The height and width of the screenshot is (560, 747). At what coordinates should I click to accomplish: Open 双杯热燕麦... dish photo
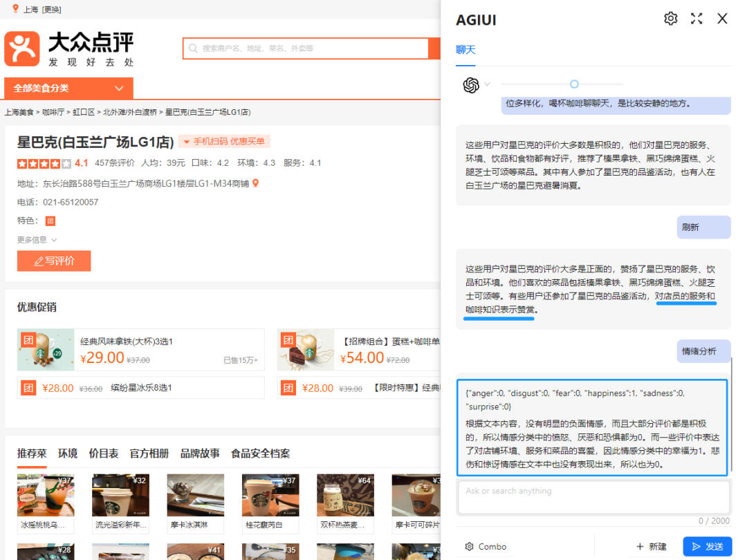click(x=345, y=495)
